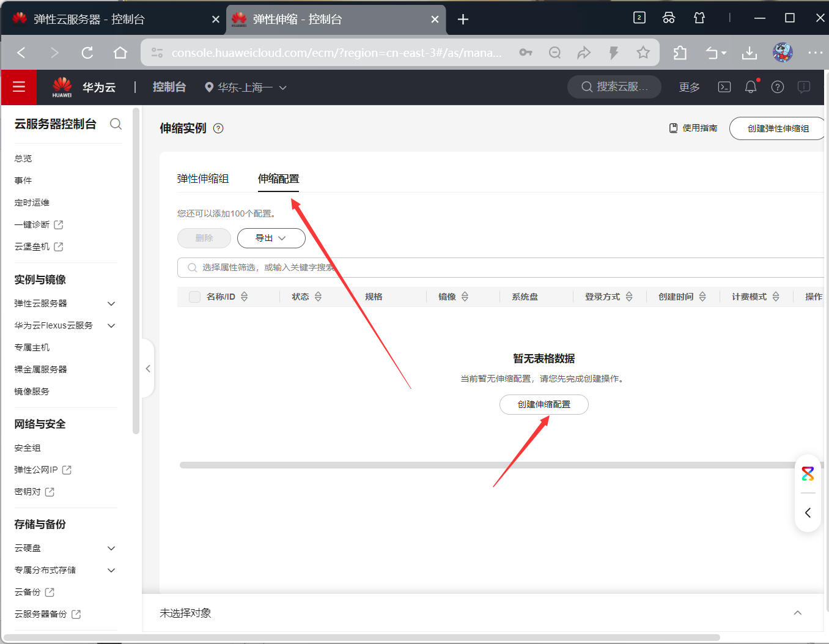Sort by 镜像 column
The image size is (829, 644).
[x=465, y=297]
